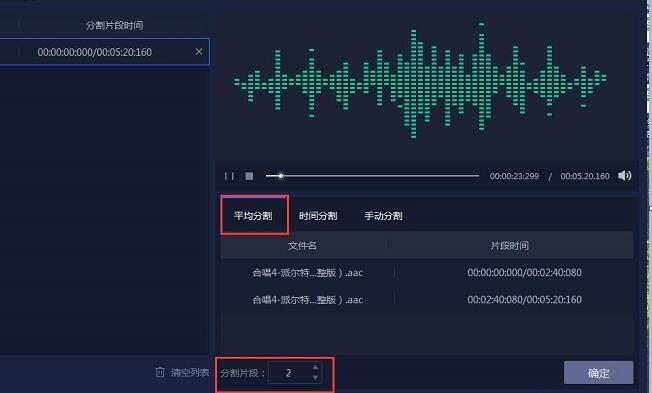
Task: Select first file row ending 00:02:40:080
Action: pyautogui.click(x=427, y=273)
